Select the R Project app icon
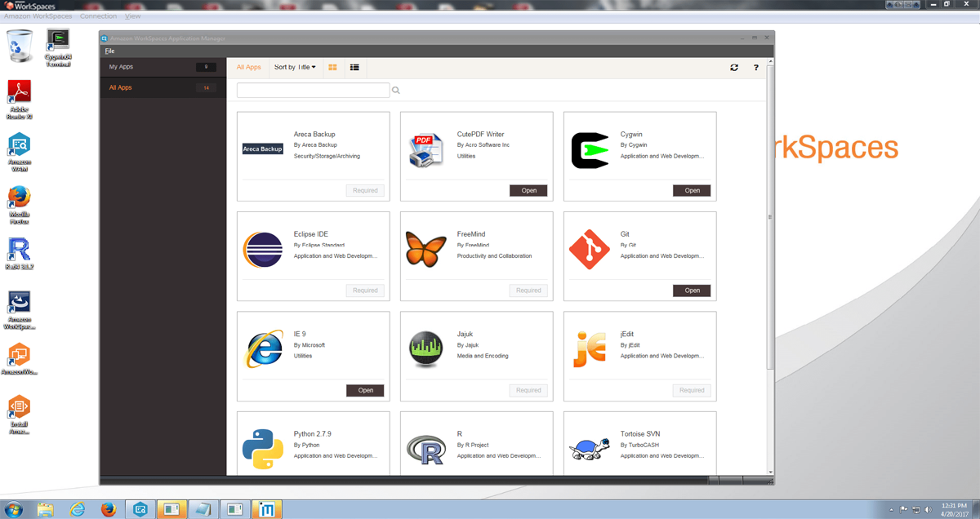980x519 pixels. [425, 448]
